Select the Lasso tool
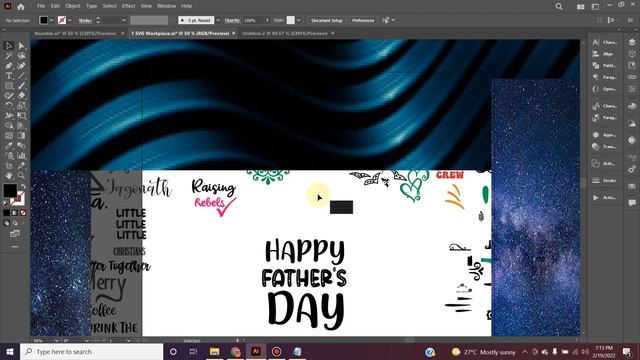 [21, 56]
